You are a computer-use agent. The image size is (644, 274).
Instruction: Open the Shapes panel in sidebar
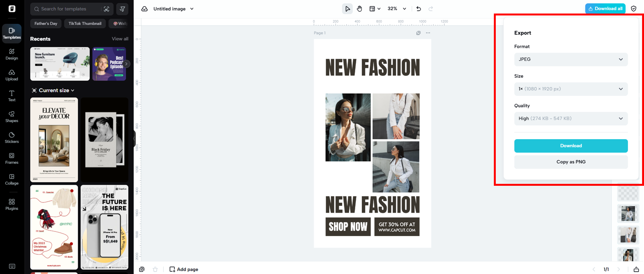coord(12,117)
